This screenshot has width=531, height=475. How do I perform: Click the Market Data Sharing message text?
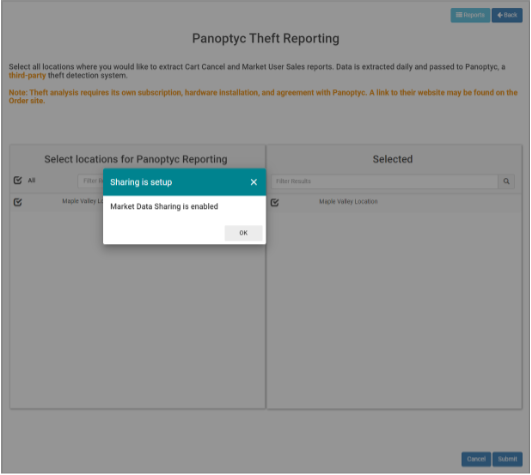coord(164,207)
